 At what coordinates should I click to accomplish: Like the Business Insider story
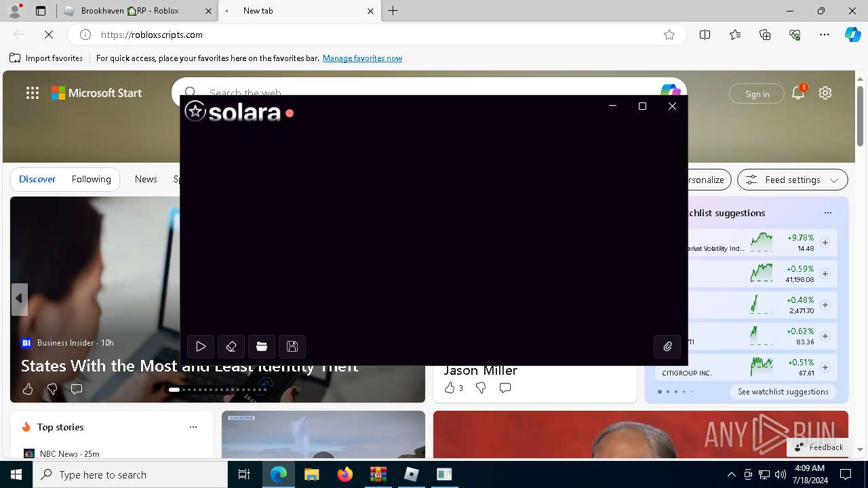coord(28,389)
